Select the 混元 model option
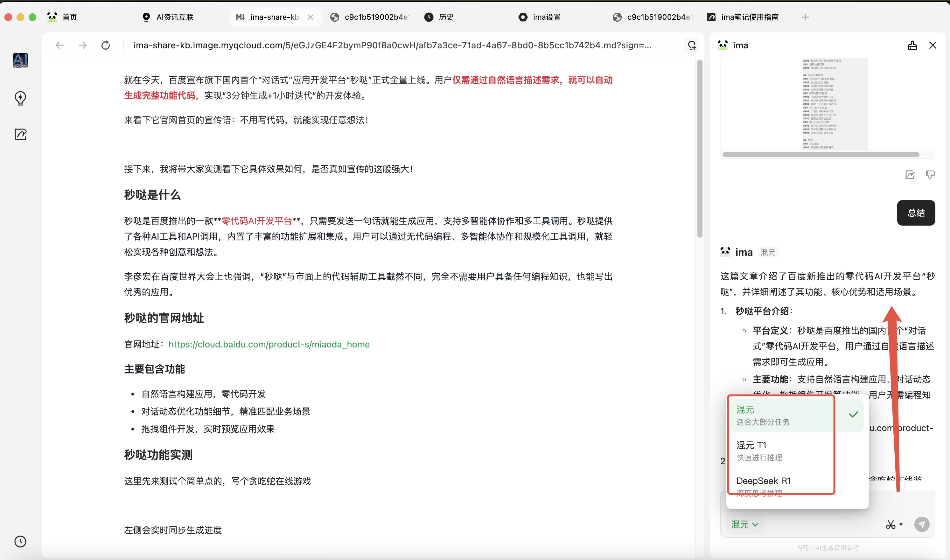950x560 pixels. (x=797, y=416)
